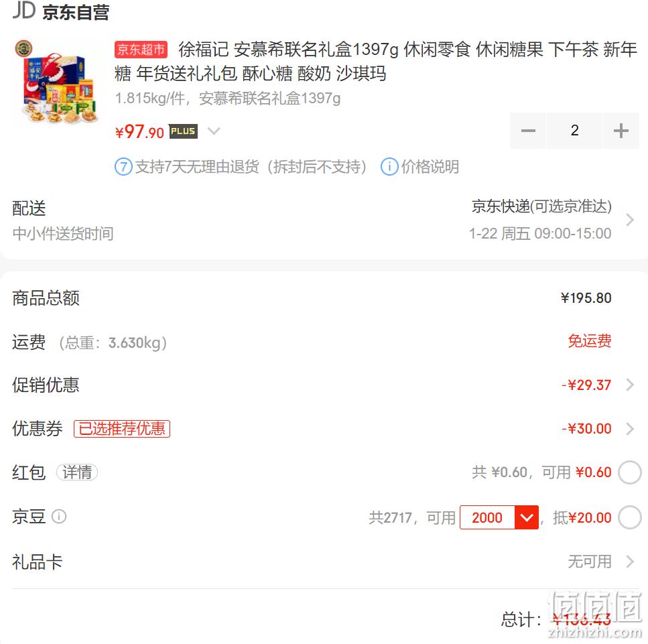Click the 7-day return policy icon
The image size is (648, 644).
tap(123, 167)
